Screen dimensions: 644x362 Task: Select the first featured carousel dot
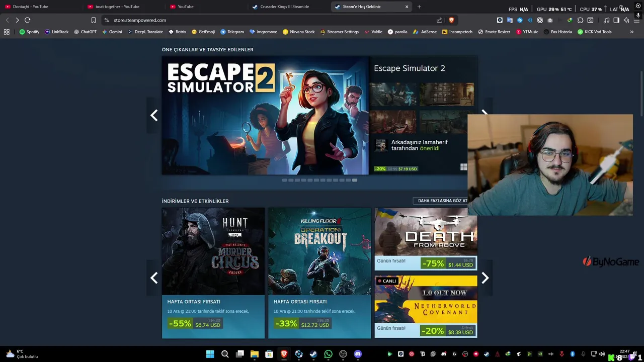pyautogui.click(x=284, y=180)
